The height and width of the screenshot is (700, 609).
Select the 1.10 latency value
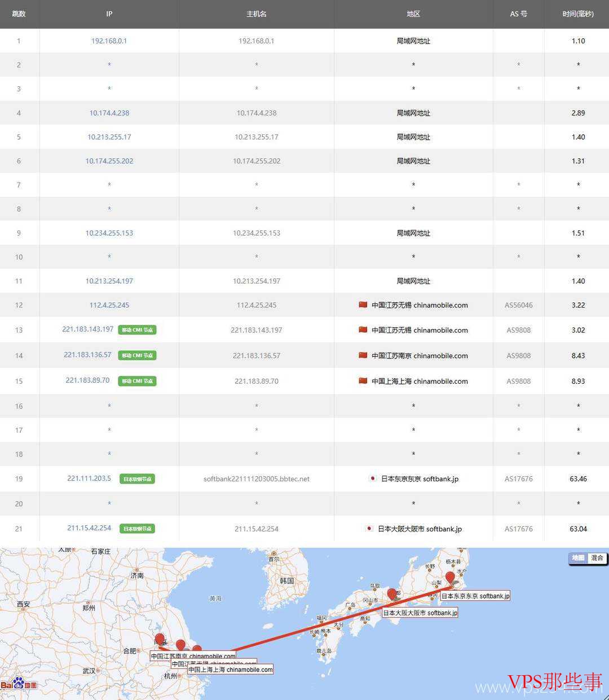(578, 41)
